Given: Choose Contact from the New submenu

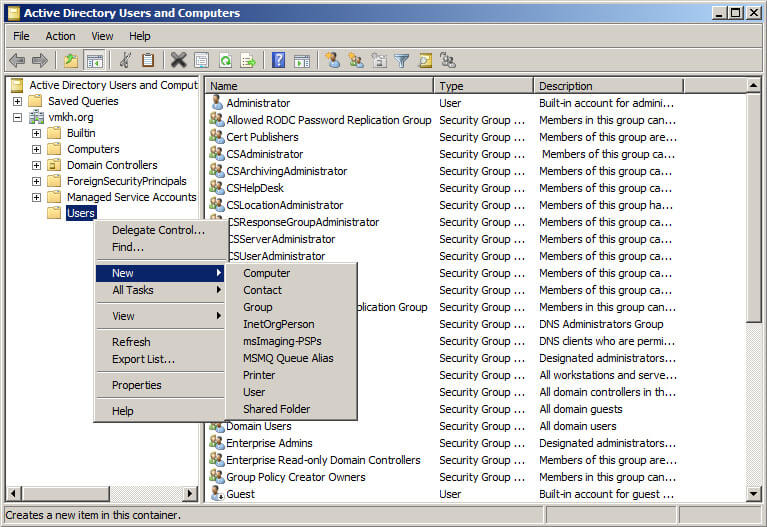Looking at the screenshot, I should 292,290.
